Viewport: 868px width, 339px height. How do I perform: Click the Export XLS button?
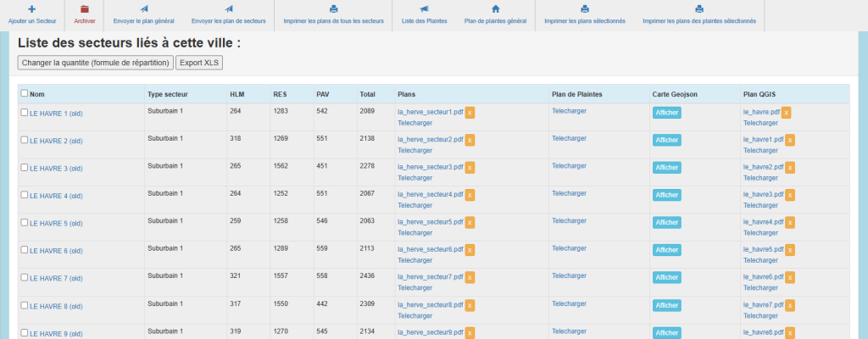199,63
